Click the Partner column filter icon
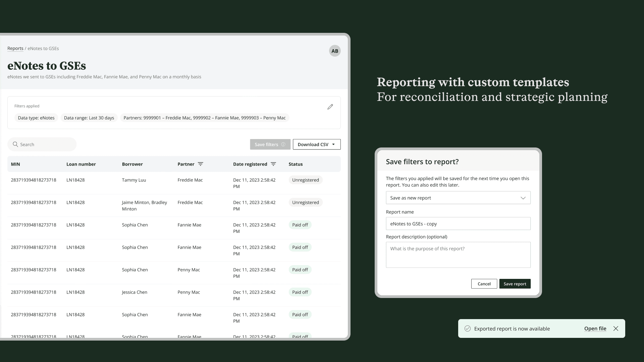 click(200, 164)
